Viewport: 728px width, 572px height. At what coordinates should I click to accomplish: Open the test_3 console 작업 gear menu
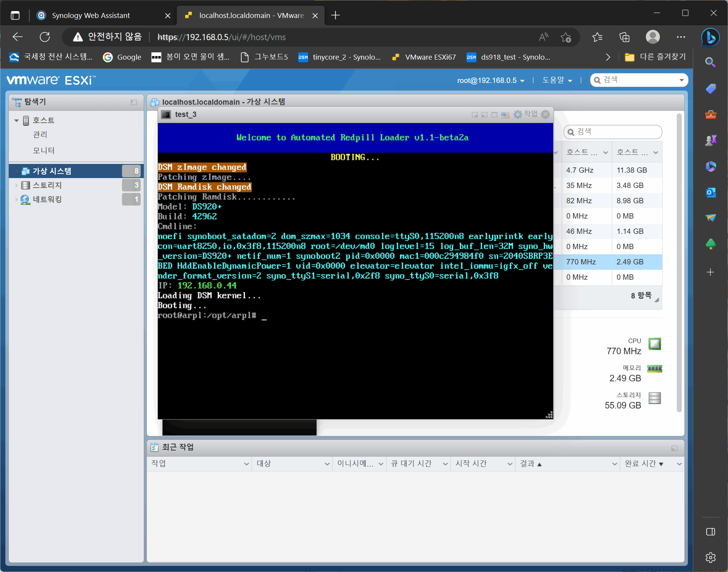pos(525,114)
